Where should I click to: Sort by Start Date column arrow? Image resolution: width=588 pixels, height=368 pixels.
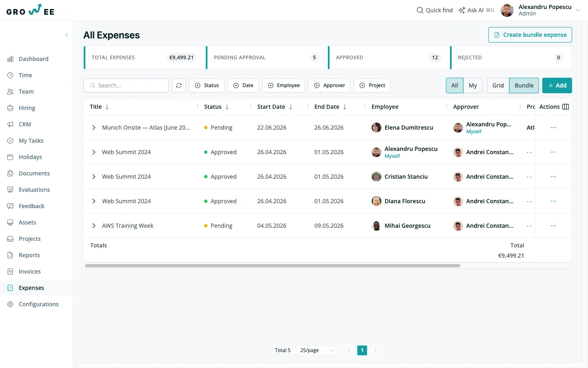tap(291, 107)
